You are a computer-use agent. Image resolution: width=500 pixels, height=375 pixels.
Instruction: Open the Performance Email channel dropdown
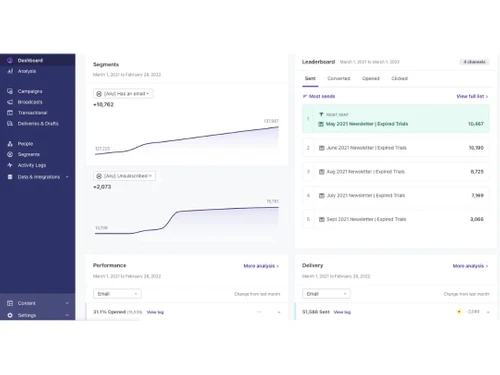[117, 294]
